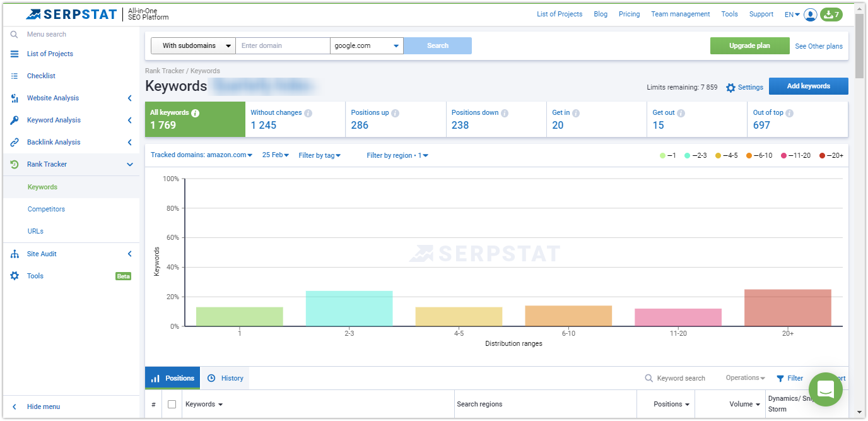Open the Team management link
Viewport: 868px width, 421px height.
pyautogui.click(x=681, y=14)
